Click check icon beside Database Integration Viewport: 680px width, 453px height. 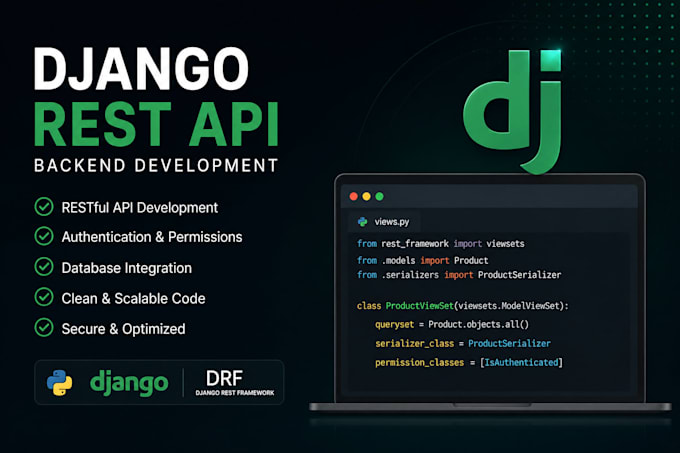point(44,267)
